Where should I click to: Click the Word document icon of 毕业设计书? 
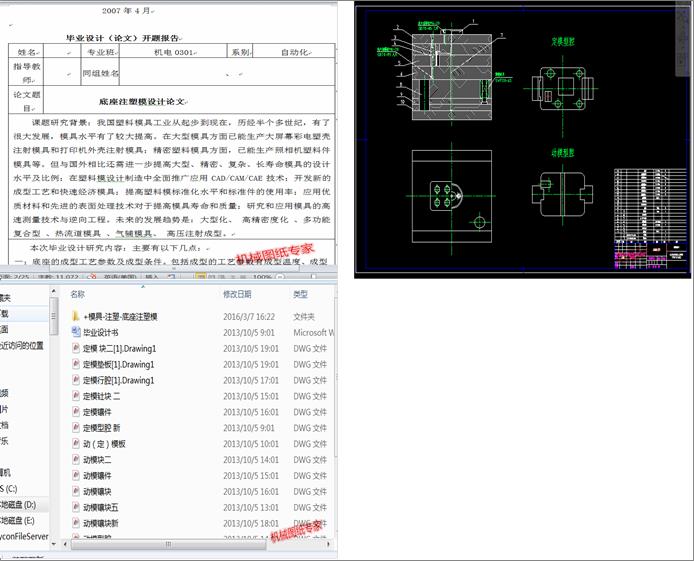tap(76, 332)
